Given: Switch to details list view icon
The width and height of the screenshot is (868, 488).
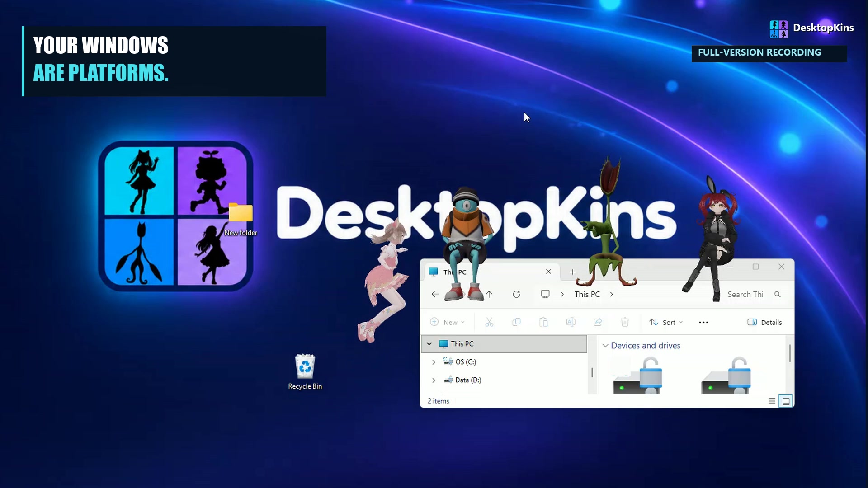Looking at the screenshot, I should [772, 401].
